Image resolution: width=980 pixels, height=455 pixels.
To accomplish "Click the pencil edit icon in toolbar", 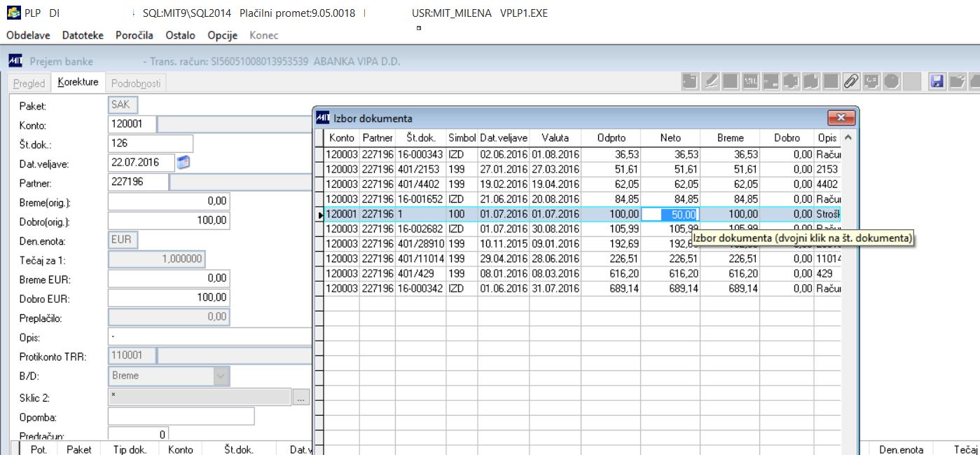I will click(711, 81).
